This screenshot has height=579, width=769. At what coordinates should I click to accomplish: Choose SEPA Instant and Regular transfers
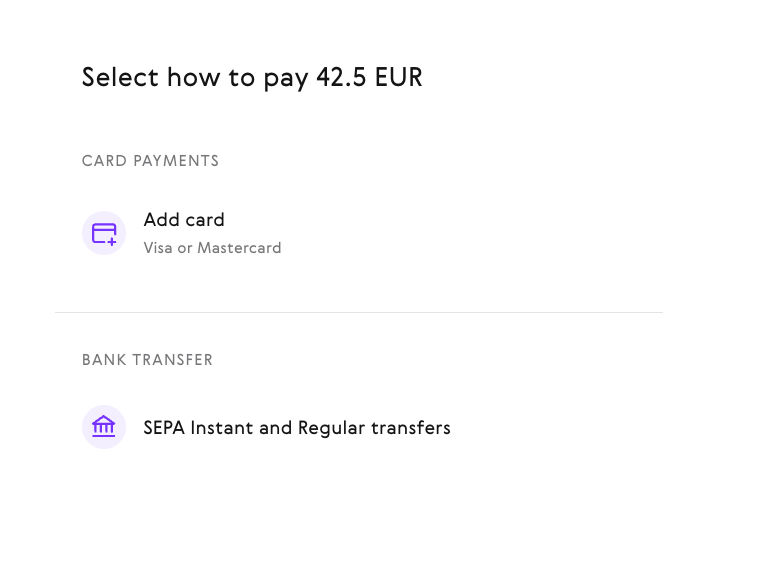(x=359, y=427)
